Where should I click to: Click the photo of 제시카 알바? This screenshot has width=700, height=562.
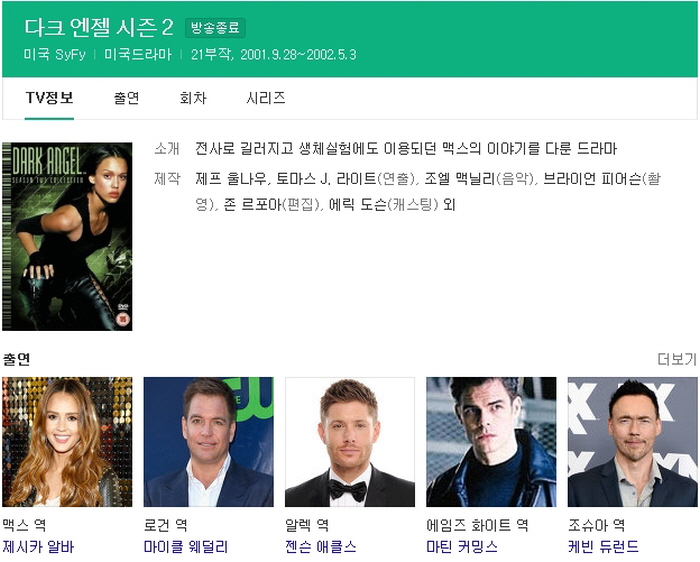67,442
